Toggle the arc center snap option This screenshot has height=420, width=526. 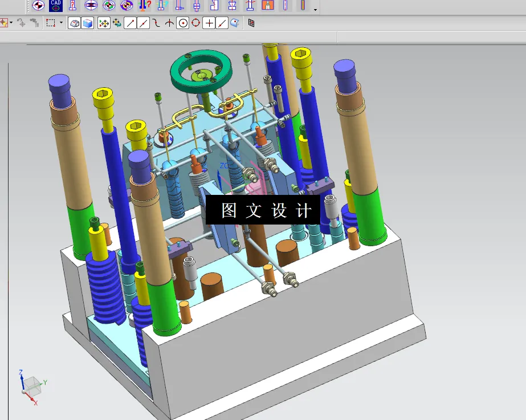click(x=184, y=23)
